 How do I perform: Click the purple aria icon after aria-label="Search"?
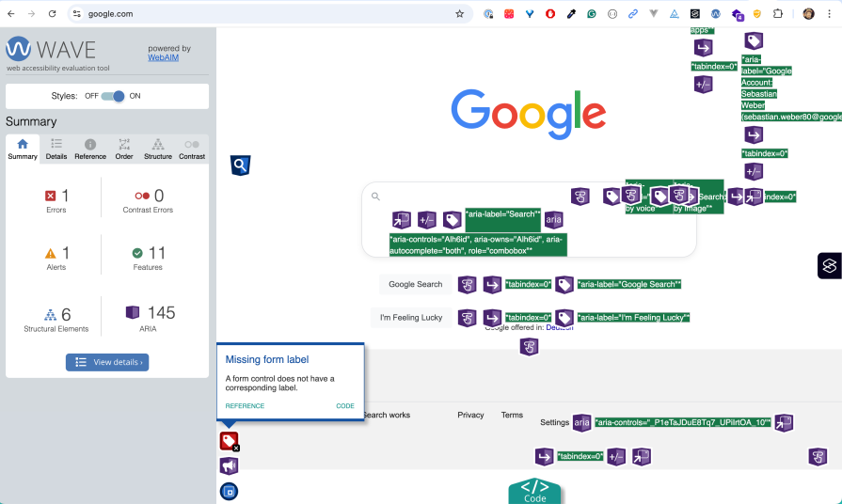point(553,219)
